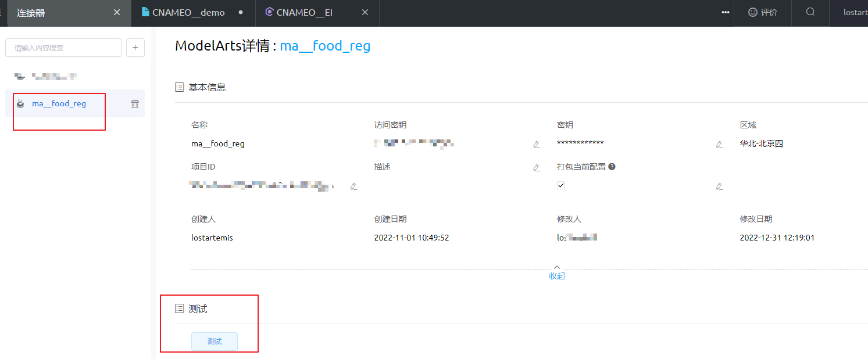This screenshot has height=359, width=868.
Task: Open the more options ellipsis menu
Action: 726,12
